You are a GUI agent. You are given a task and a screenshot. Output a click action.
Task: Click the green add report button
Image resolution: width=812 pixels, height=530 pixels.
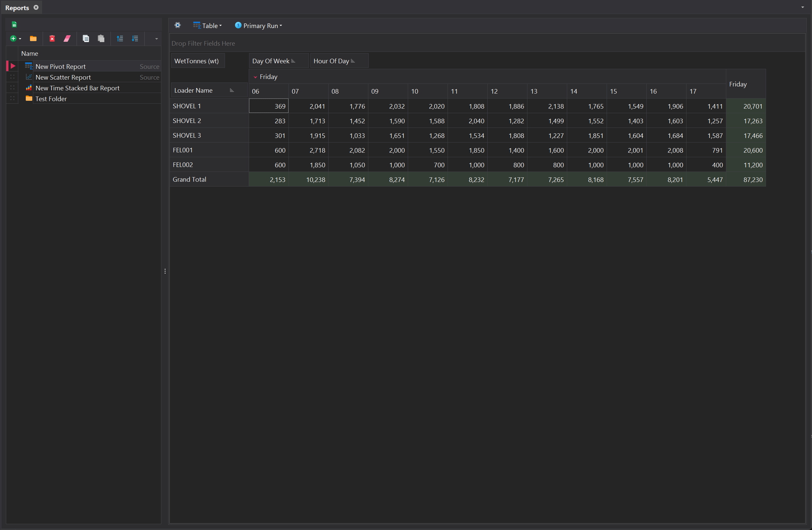pos(13,38)
